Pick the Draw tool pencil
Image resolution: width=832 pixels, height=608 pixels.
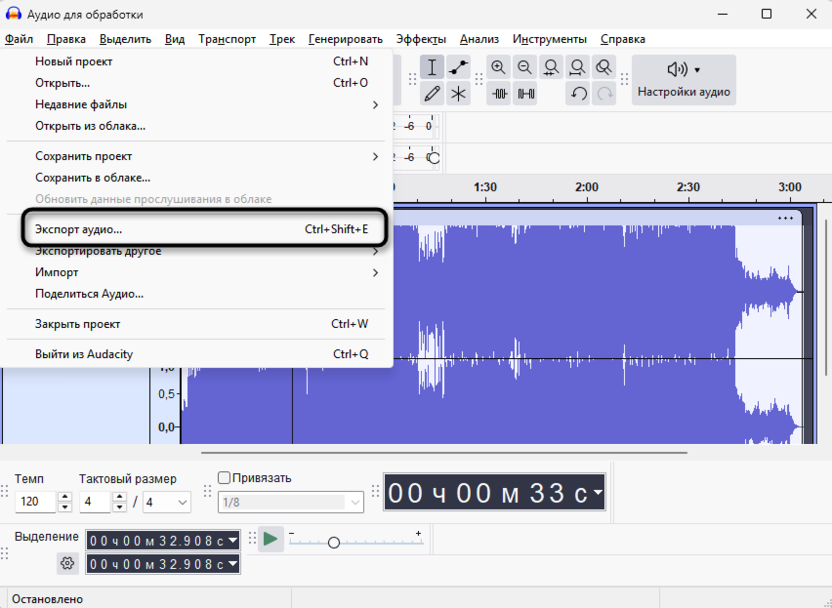tap(433, 93)
